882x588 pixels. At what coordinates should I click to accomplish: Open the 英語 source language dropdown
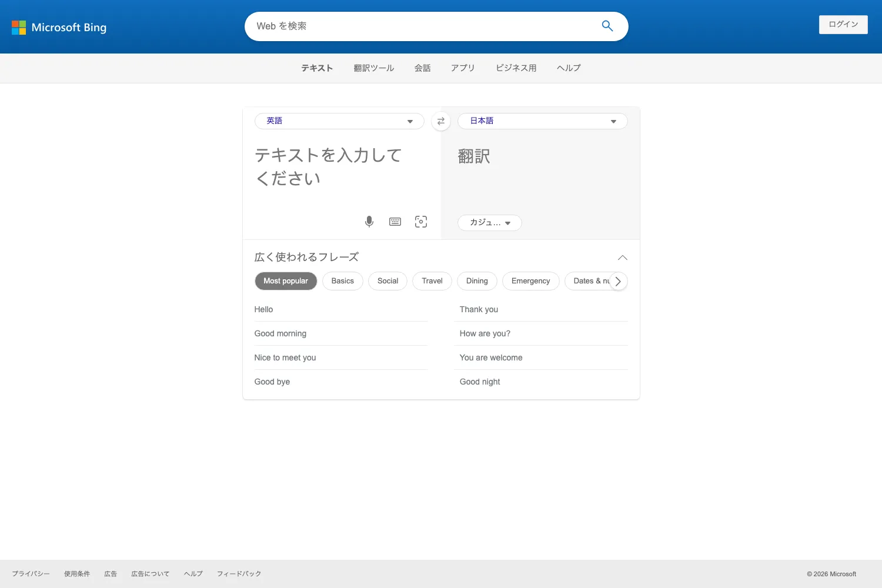pyautogui.click(x=339, y=121)
